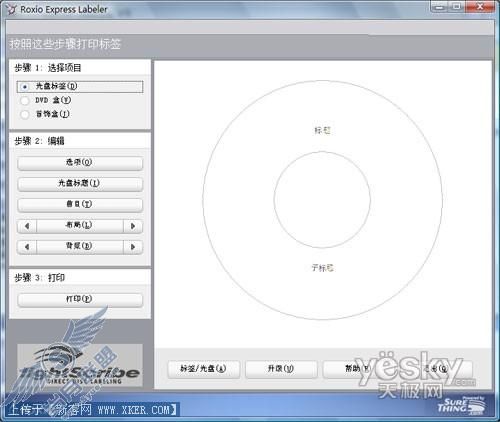
Task: Select the DVD 盒 radio option
Action: tap(46, 100)
